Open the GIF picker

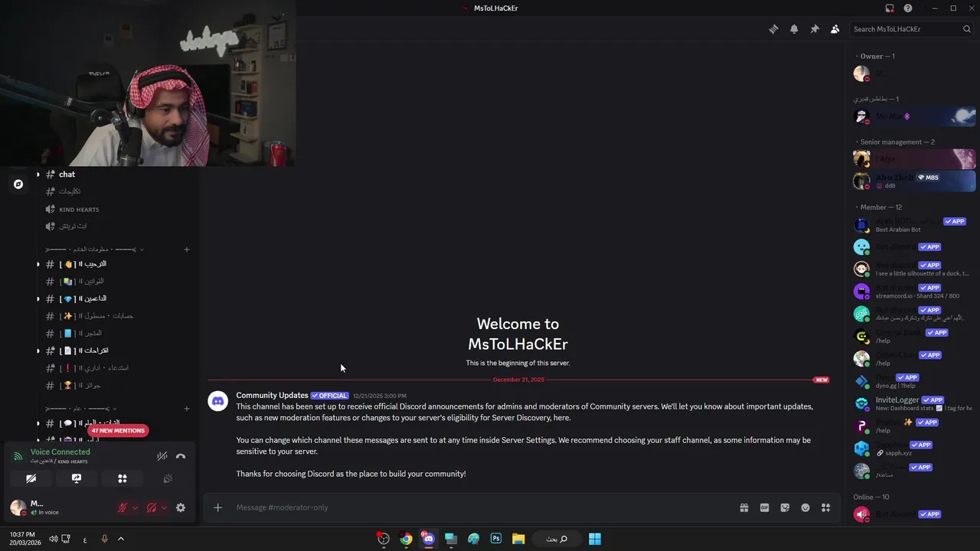click(x=764, y=507)
